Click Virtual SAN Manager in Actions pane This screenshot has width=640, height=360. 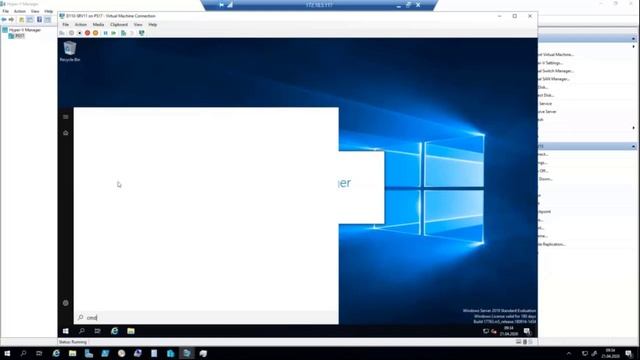click(553, 79)
